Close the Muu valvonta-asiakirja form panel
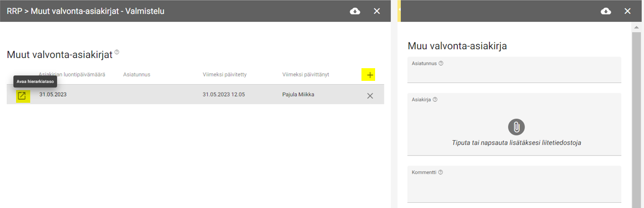Viewport: 644px width, 208px height. click(x=627, y=11)
